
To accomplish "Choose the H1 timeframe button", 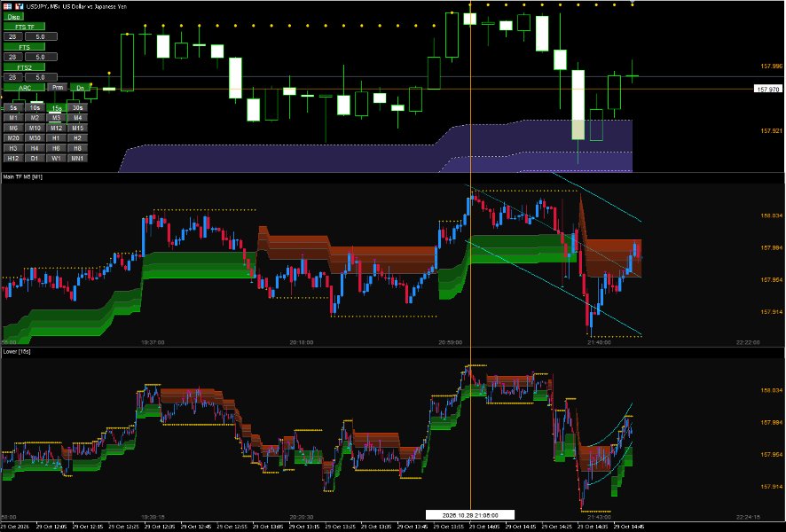I will (56, 137).
